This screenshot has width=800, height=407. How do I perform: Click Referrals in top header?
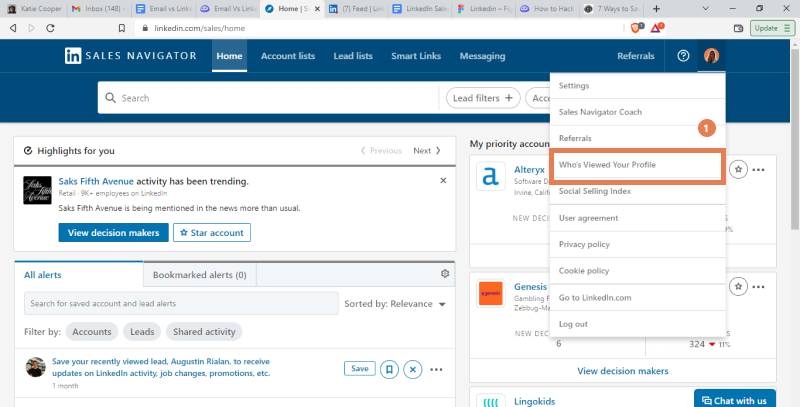pyautogui.click(x=636, y=56)
